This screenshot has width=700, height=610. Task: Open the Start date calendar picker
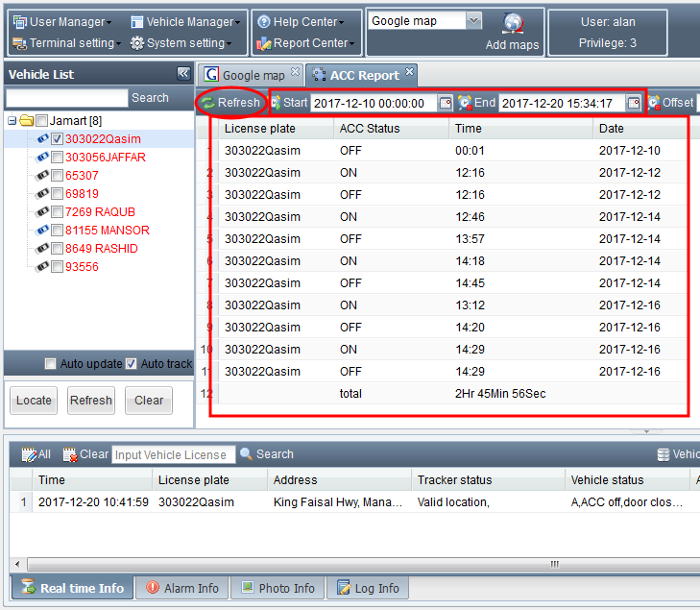coord(446,103)
